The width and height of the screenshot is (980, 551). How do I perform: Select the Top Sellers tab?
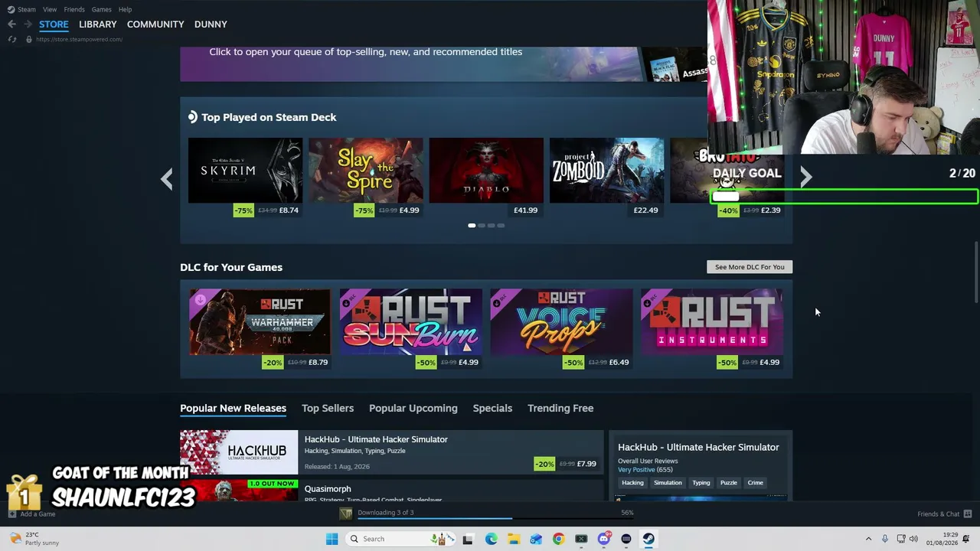[328, 408]
